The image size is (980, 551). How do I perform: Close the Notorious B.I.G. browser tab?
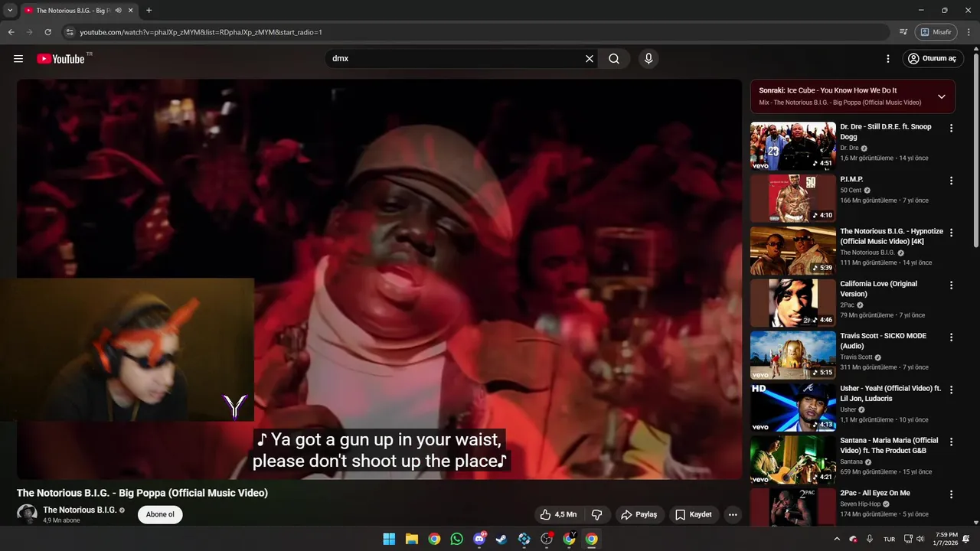(131, 11)
